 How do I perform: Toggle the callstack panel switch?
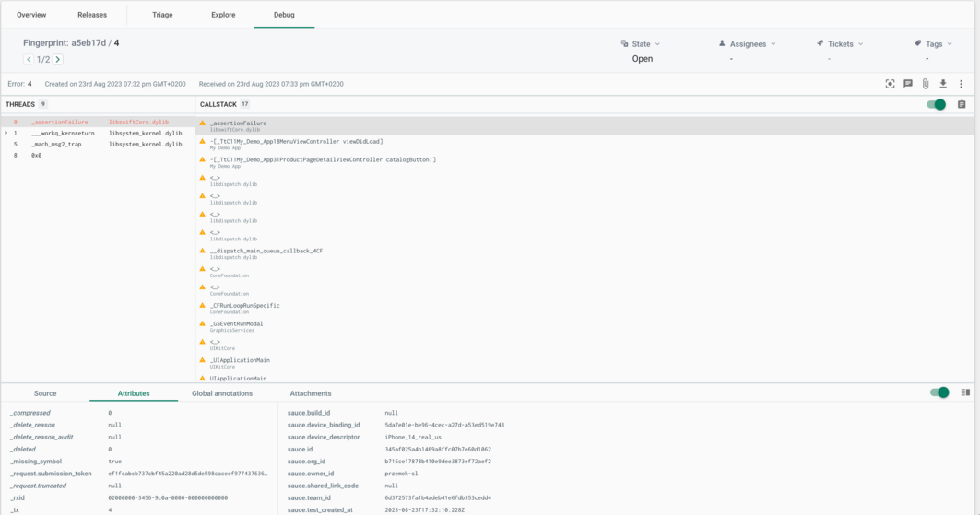(x=937, y=105)
